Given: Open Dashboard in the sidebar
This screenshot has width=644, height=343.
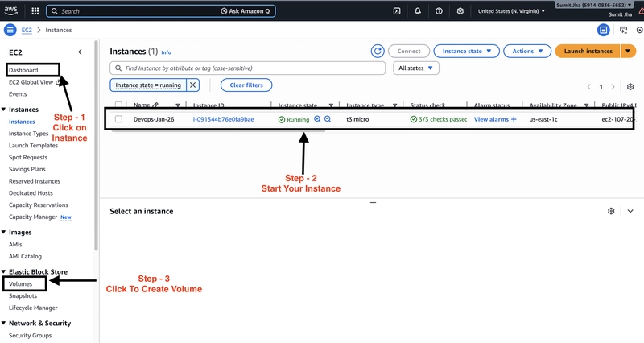Looking at the screenshot, I should 23,70.
